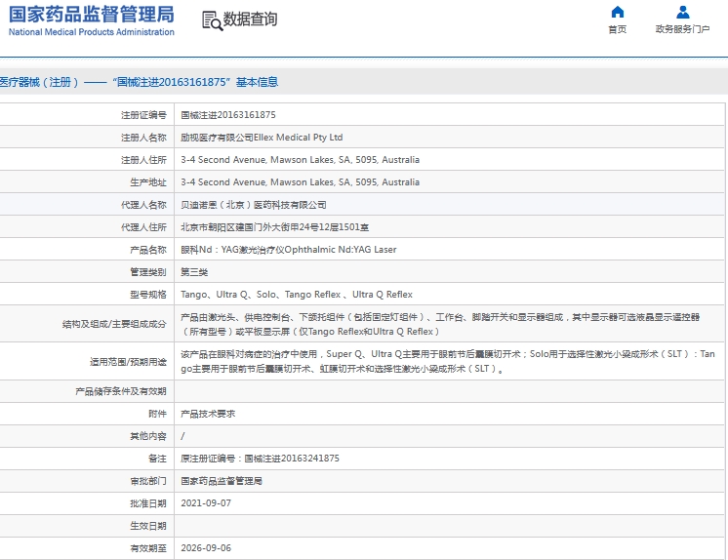Click the 第三类 management category value

coord(194,272)
